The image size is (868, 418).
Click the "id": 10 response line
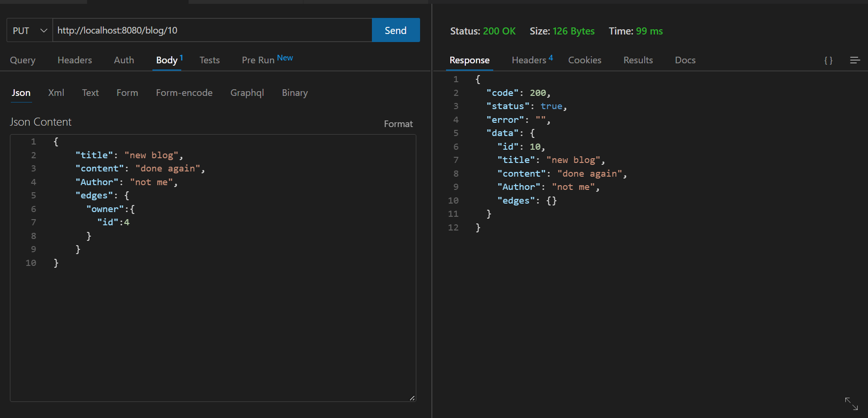[521, 146]
